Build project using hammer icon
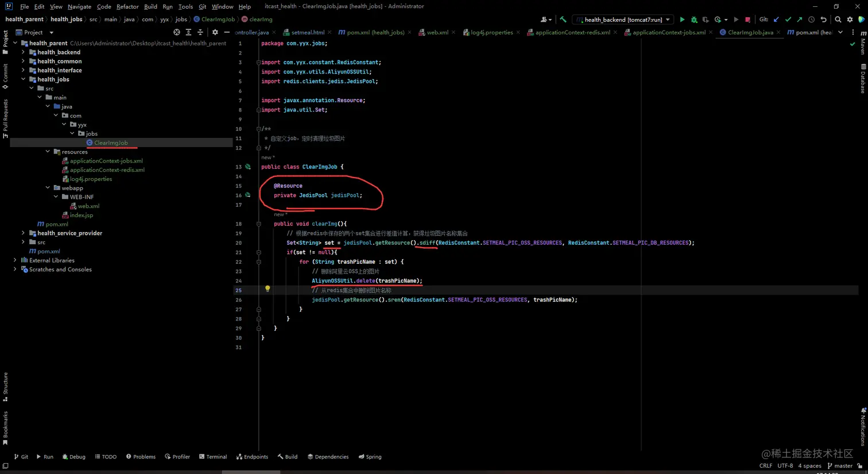Screen dimensions: 868x474 point(563,20)
